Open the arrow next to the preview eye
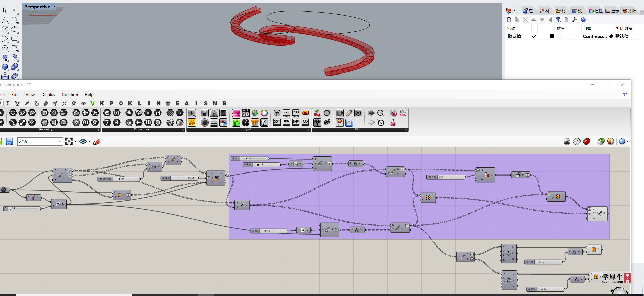Screen dimensions: 644x296 pyautogui.click(x=90, y=141)
